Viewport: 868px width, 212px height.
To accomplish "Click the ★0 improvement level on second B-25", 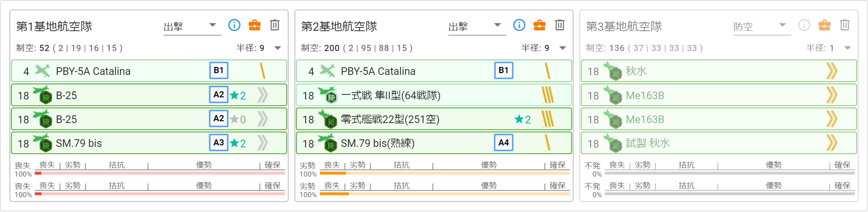I will coord(238,119).
